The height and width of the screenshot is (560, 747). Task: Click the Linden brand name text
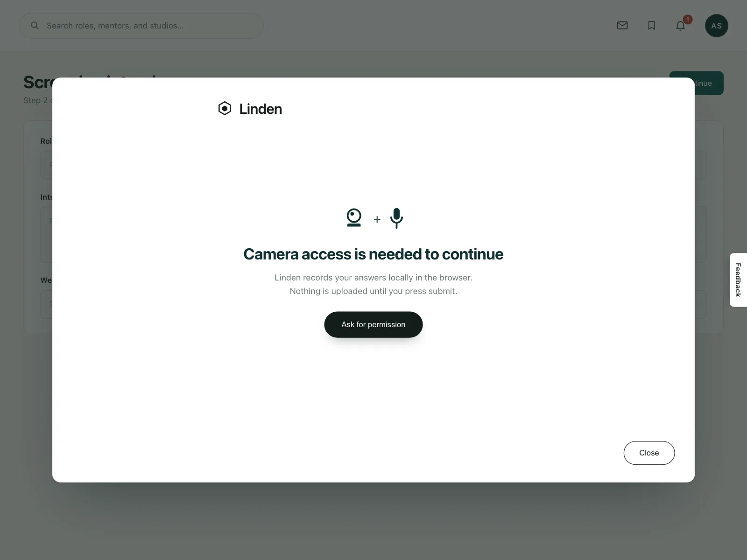(x=261, y=109)
